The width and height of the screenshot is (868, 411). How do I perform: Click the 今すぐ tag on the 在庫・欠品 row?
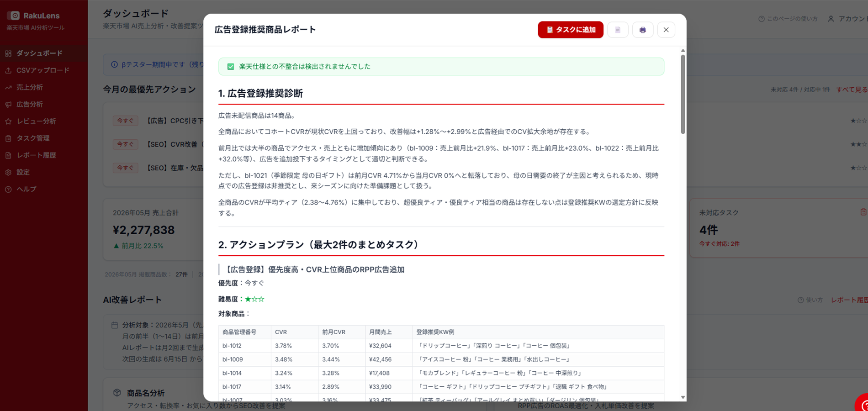pos(125,168)
